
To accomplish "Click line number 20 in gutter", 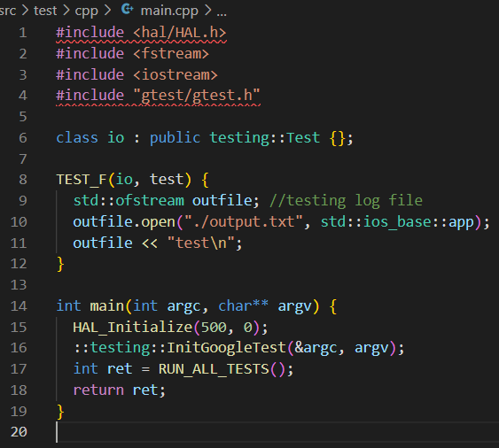I will click(19, 432).
